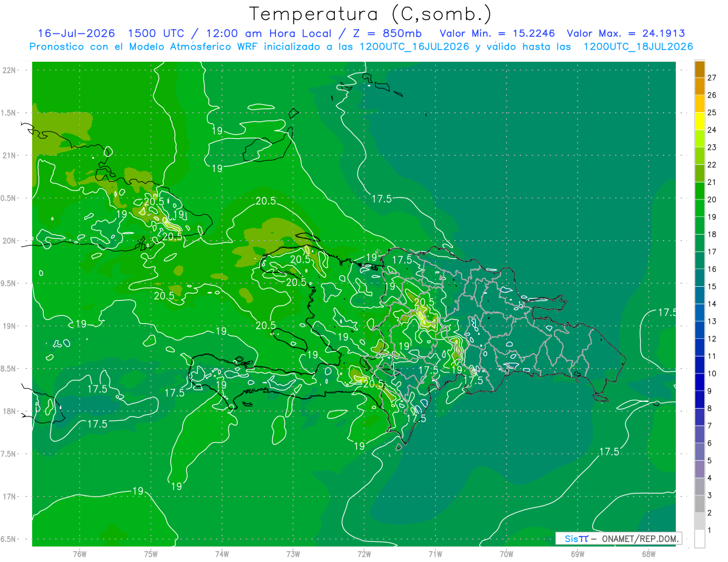The height and width of the screenshot is (562, 728).
Task: Click the title Temperatura (C,somb.)
Action: 371,14
